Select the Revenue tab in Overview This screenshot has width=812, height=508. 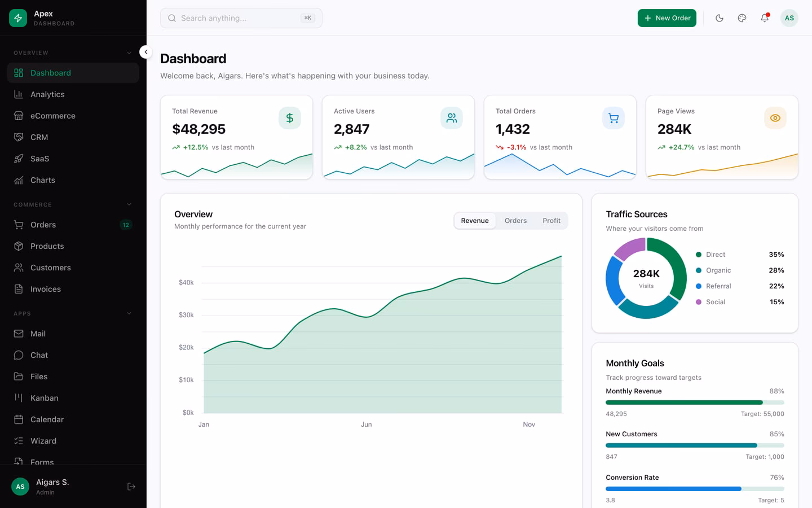pos(475,221)
